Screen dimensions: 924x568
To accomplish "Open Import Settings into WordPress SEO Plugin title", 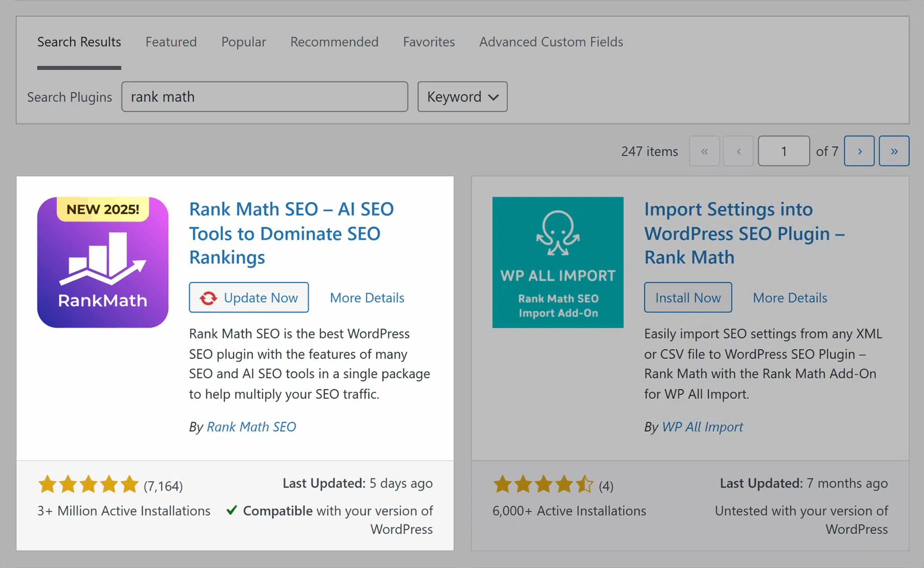I will point(744,233).
